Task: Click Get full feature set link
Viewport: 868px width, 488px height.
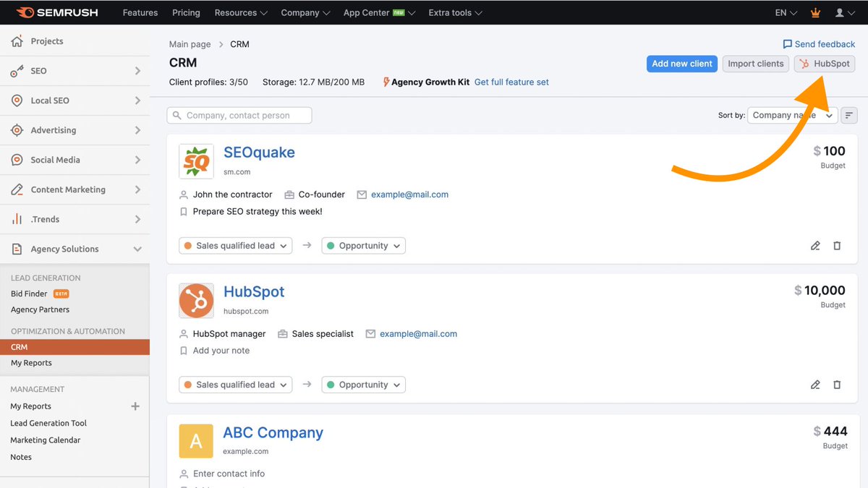Action: (511, 82)
